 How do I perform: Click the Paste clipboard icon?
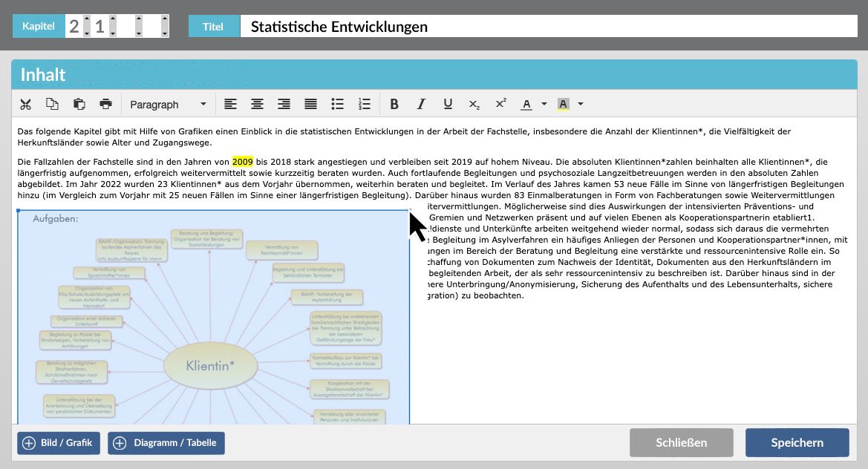[x=79, y=104]
